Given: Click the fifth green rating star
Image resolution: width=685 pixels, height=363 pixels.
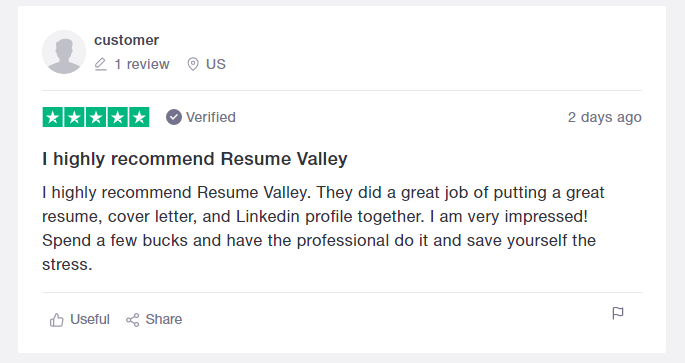Looking at the screenshot, I should point(139,117).
